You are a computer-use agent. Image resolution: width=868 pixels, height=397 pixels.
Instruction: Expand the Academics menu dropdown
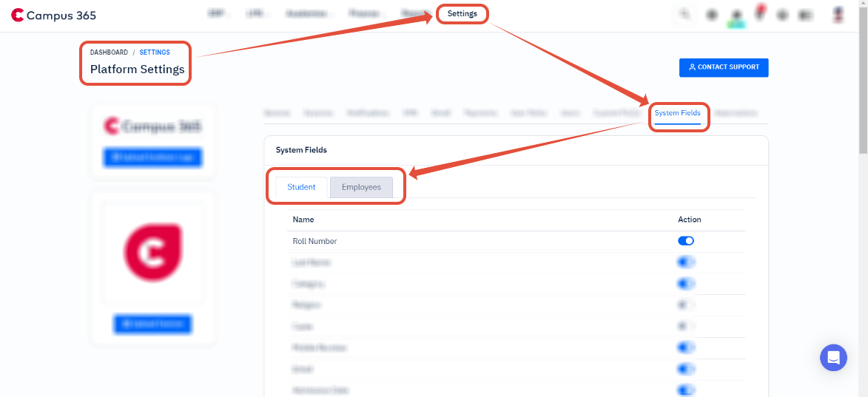(x=309, y=14)
